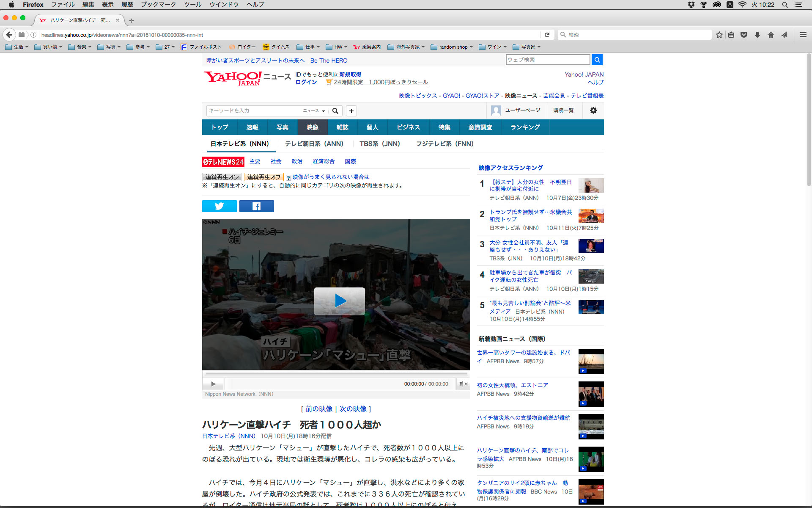Screen dimensions: 812x508
Task: Click the video progress seek bar
Action: [336, 374]
